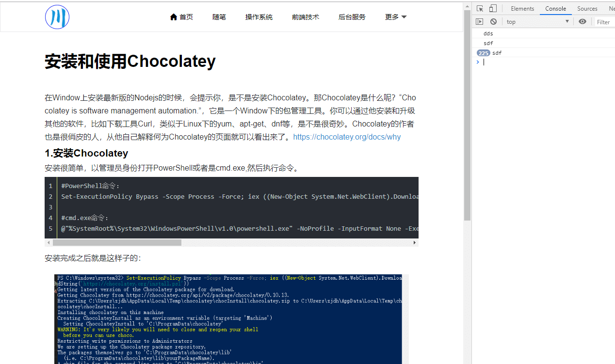Image resolution: width=615 pixels, height=364 pixels.
Task: Switch to the Elements tab
Action: 522,9
